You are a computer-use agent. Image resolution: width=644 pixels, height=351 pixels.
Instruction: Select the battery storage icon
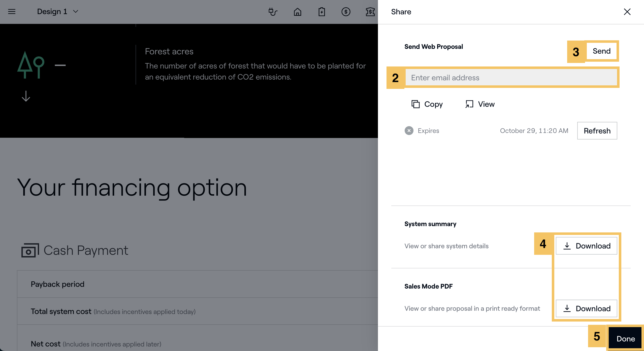click(321, 12)
